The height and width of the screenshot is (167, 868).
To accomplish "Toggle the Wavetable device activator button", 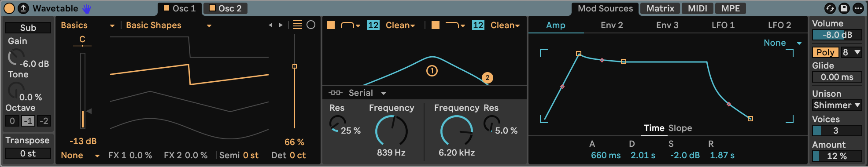I will [9, 8].
